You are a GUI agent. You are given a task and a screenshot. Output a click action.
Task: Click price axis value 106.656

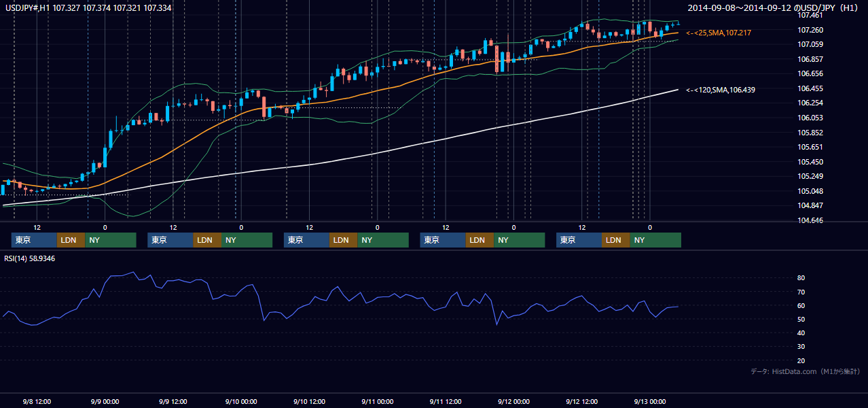point(811,73)
